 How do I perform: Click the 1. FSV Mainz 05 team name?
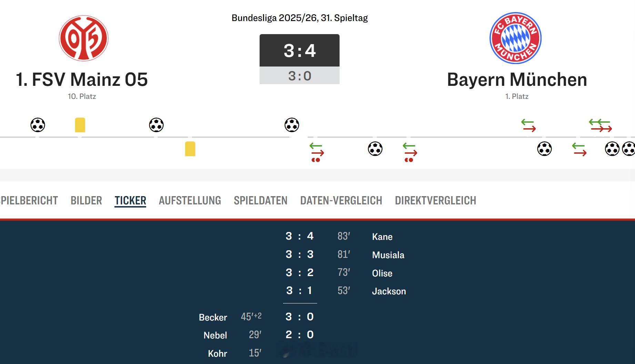pyautogui.click(x=82, y=80)
